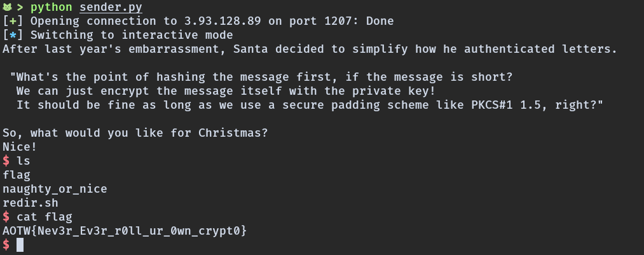This screenshot has width=644, height=255.
Task: Click the naughty_or_nice file name
Action: click(55, 188)
